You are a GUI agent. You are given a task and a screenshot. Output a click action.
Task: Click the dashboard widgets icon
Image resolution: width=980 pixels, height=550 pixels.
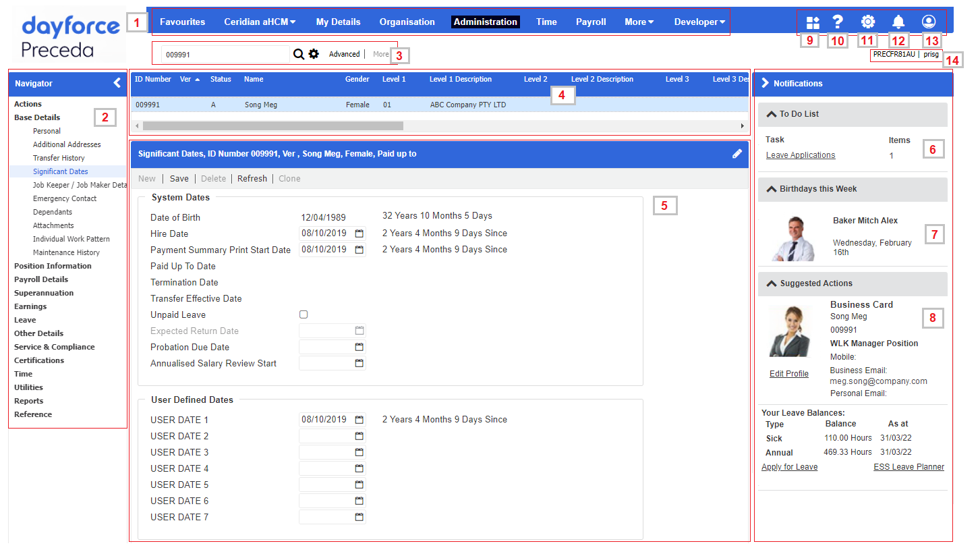click(813, 22)
